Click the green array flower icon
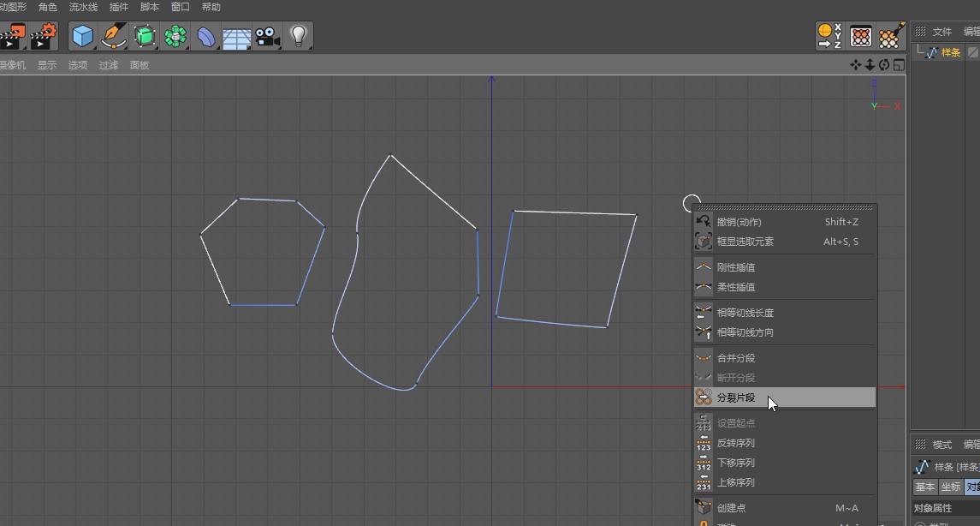 point(175,36)
